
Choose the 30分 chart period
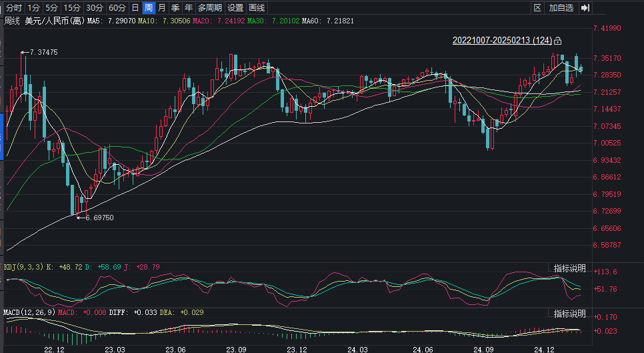pyautogui.click(x=95, y=8)
